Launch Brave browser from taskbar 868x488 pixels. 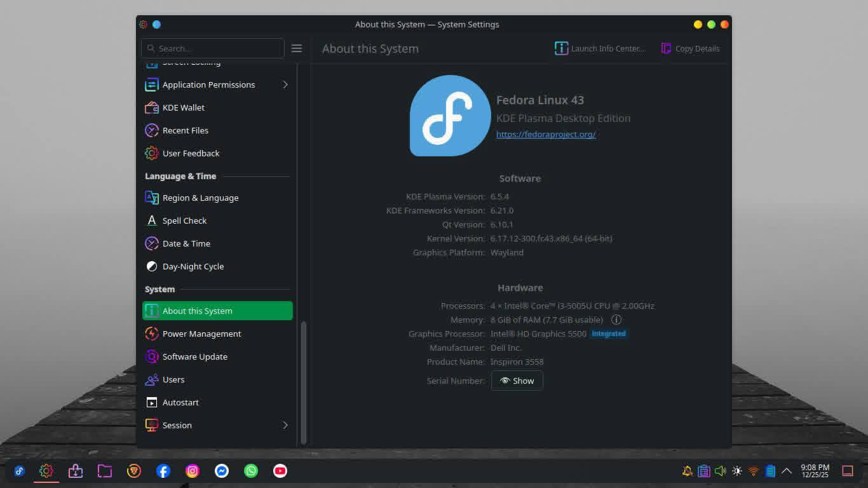134,471
